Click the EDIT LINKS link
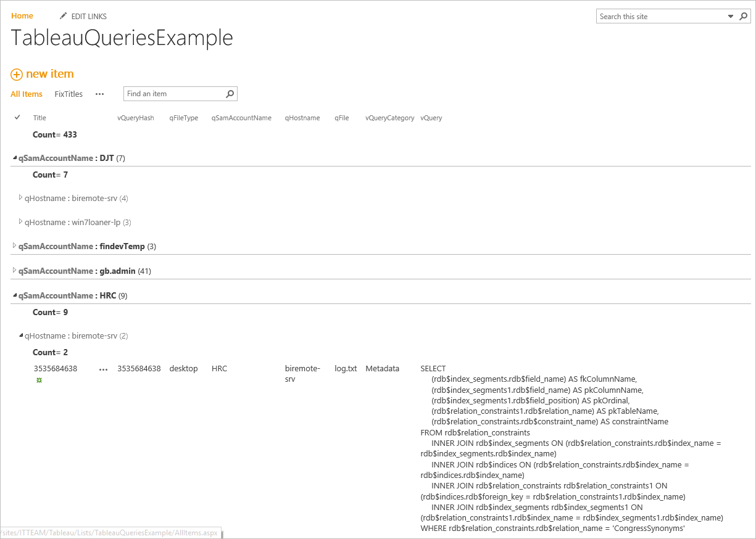Image resolution: width=756 pixels, height=539 pixels. (x=89, y=17)
